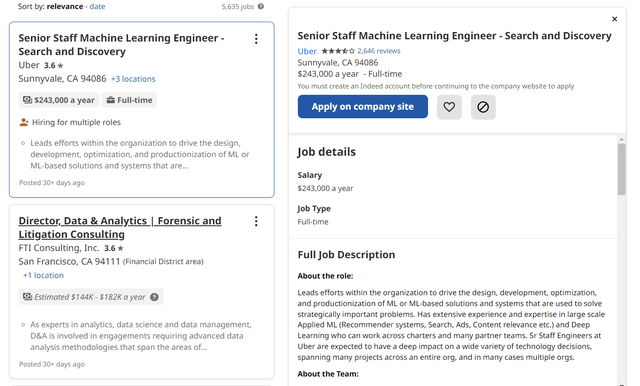Open options menu for FTI Consulting job card
Screen dimensions: 640x386
256,221
